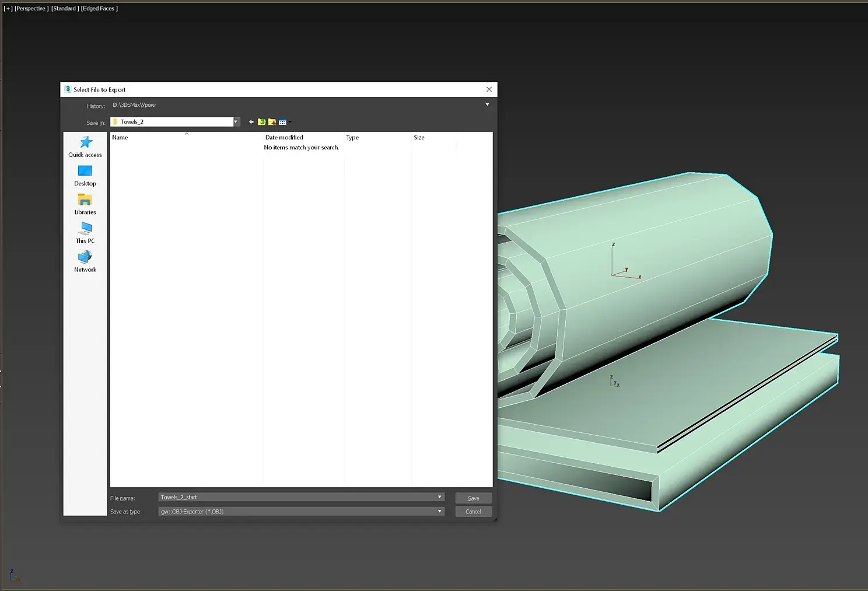Sort files by Name column
The image size is (868, 591).
[187, 138]
